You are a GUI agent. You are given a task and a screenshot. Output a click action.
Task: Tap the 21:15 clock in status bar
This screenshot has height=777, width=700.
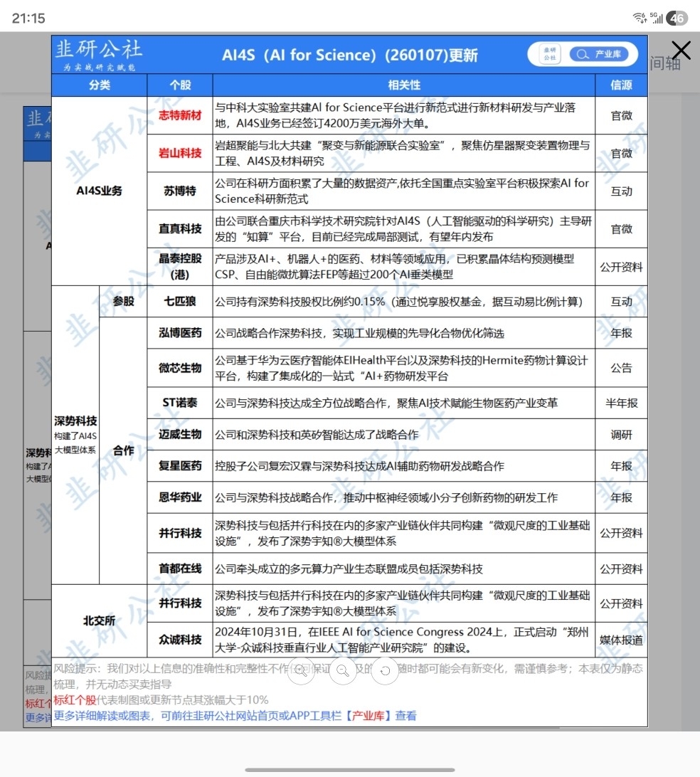click(x=28, y=18)
